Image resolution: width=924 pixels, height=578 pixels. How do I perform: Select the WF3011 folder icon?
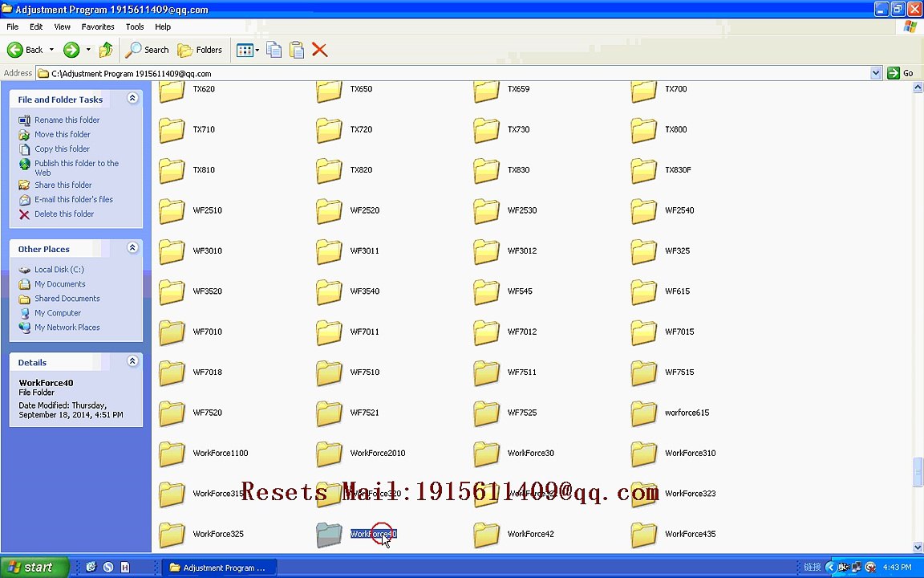coord(330,251)
